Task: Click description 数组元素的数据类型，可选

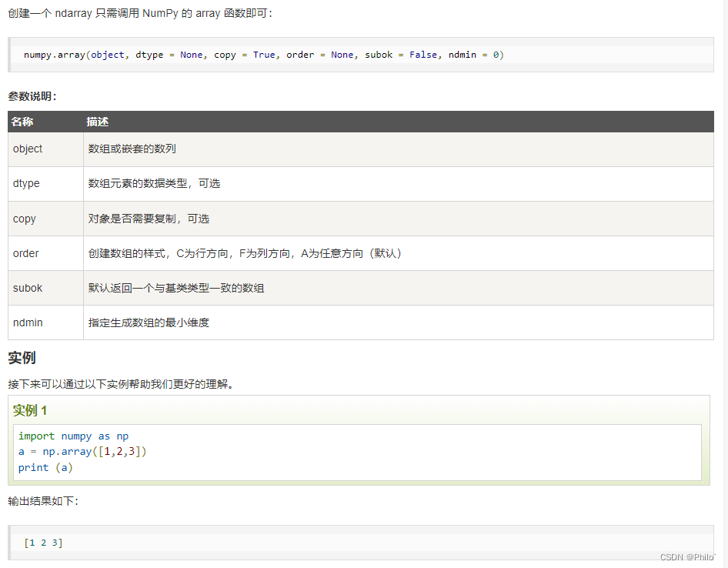Action: 154,184
